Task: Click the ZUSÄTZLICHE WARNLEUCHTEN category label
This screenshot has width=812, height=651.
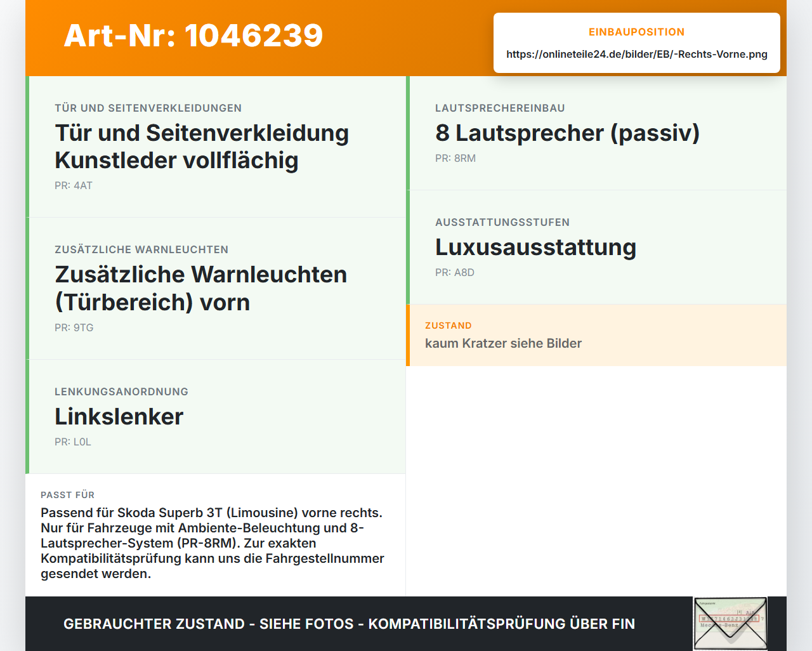Action: tap(141, 249)
